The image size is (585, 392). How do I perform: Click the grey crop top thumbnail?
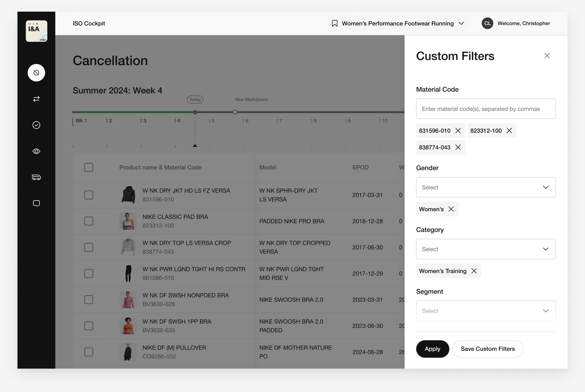click(128, 247)
